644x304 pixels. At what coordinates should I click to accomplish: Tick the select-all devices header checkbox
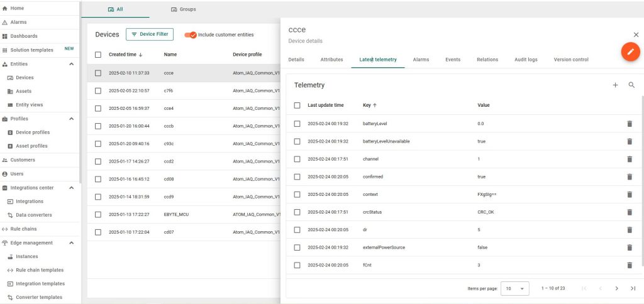tap(98, 55)
